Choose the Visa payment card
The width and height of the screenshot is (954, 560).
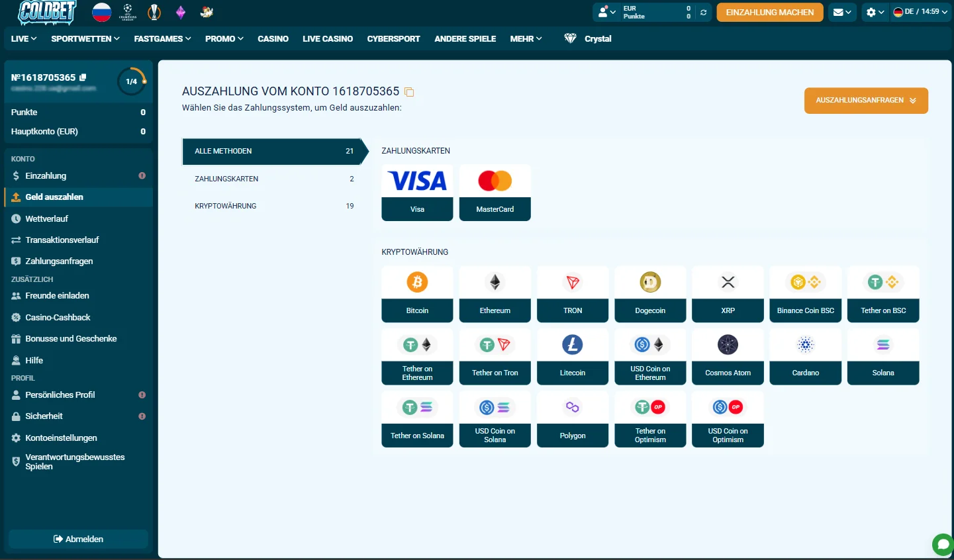click(x=417, y=192)
